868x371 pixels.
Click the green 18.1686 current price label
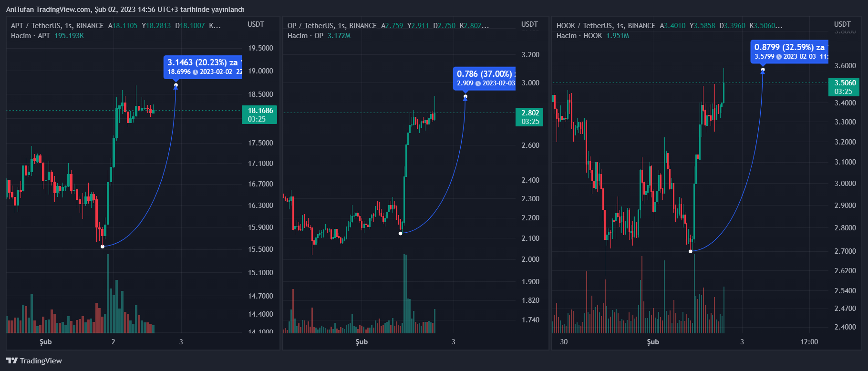tap(259, 114)
